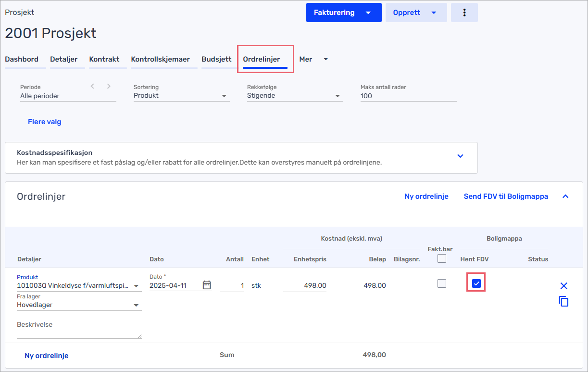Click the Boligmappa column group header
The image size is (588, 372).
[x=504, y=238]
